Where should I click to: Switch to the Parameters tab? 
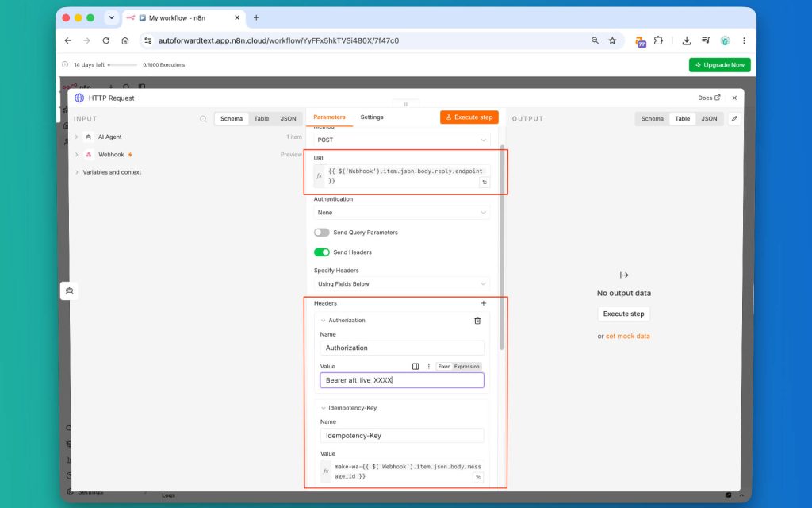click(329, 117)
